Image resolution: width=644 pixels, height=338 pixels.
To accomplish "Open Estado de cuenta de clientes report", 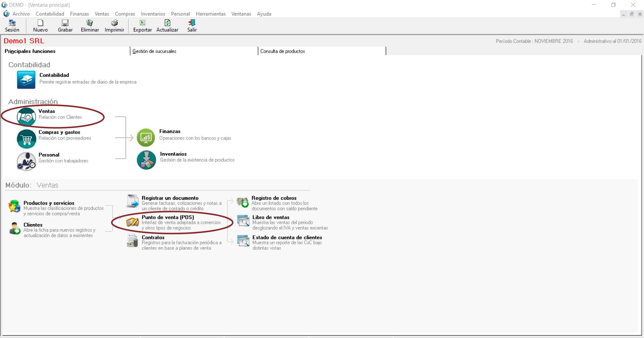I will [x=287, y=237].
